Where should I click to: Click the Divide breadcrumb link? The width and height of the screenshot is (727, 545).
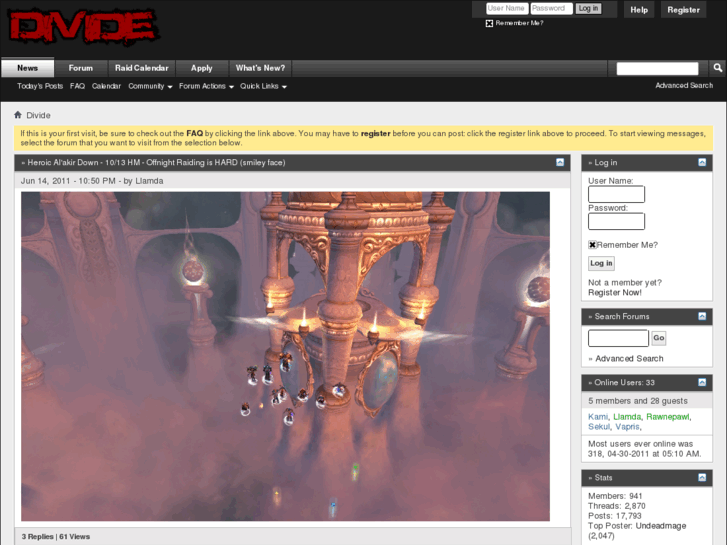point(38,115)
